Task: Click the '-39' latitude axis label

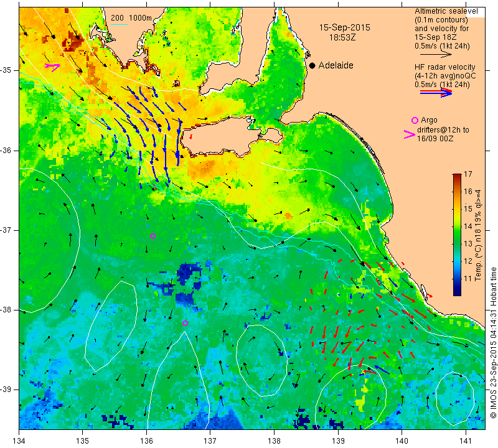Action: coord(6,390)
